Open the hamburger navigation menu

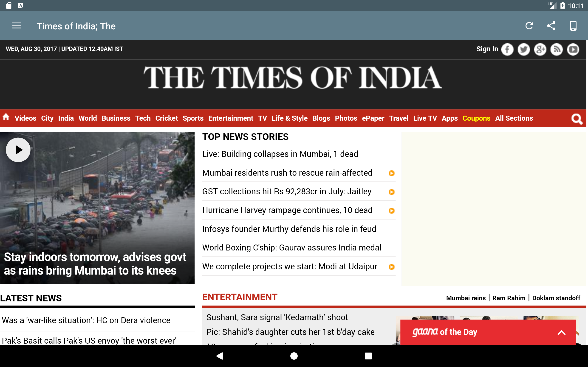17,26
